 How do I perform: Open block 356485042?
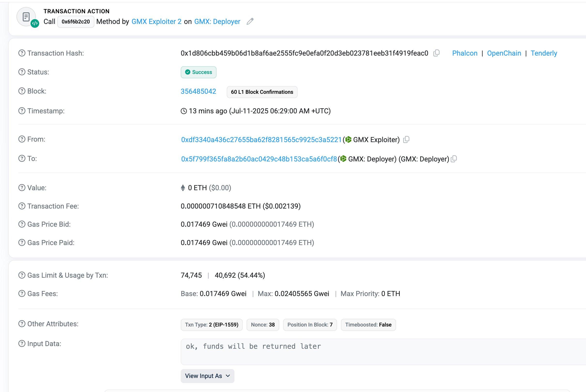[198, 91]
